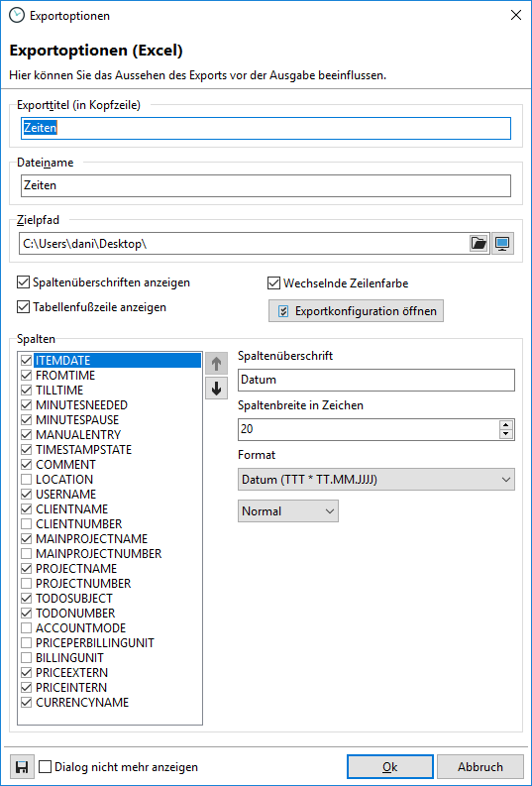The height and width of the screenshot is (786, 532).
Task: Click the Dateiname input field
Action: [x=266, y=185]
